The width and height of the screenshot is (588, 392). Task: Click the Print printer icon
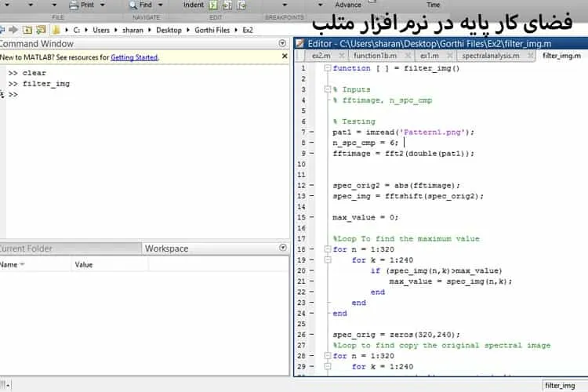pyautogui.click(x=74, y=5)
